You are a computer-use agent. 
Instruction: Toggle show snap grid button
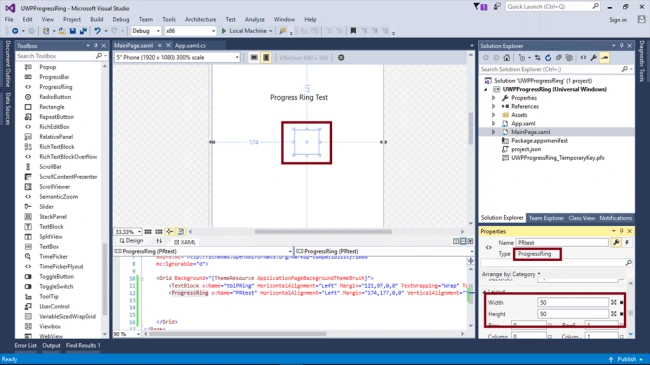click(148, 232)
